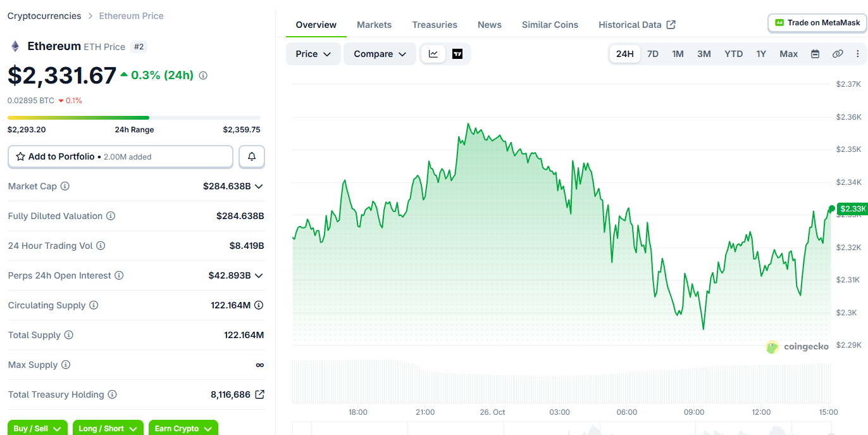868x435 pixels.
Task: Select the 1M time range
Action: [678, 54]
